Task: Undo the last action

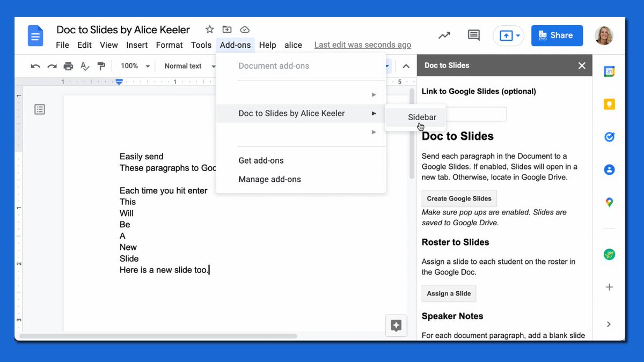Action: [35, 66]
